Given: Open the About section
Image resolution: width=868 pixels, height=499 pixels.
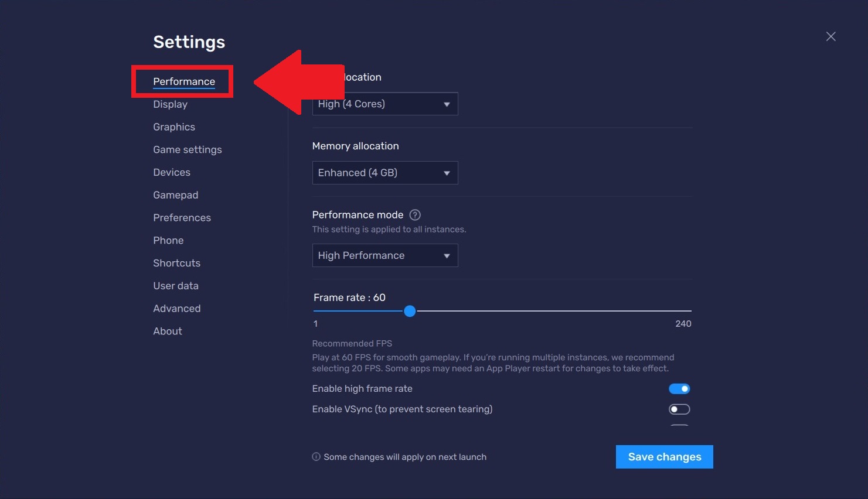Looking at the screenshot, I should (167, 331).
